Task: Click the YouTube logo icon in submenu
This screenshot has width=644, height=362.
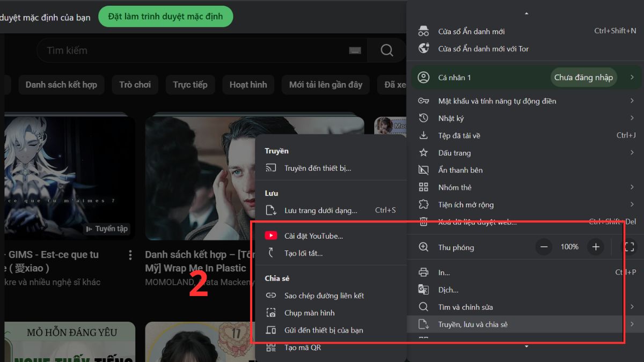Action: point(271,235)
